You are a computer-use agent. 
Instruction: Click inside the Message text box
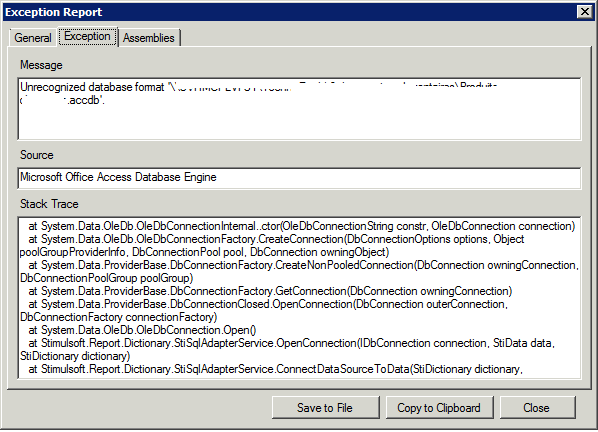(299, 109)
